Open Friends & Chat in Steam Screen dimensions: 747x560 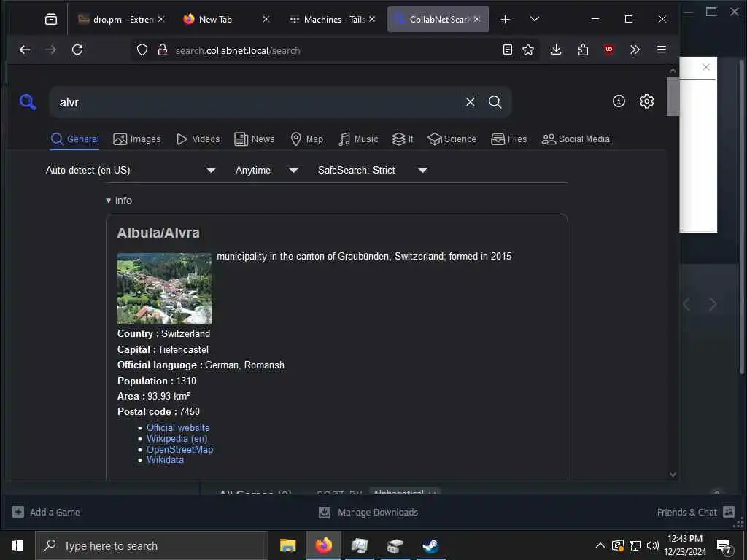pyautogui.click(x=695, y=513)
